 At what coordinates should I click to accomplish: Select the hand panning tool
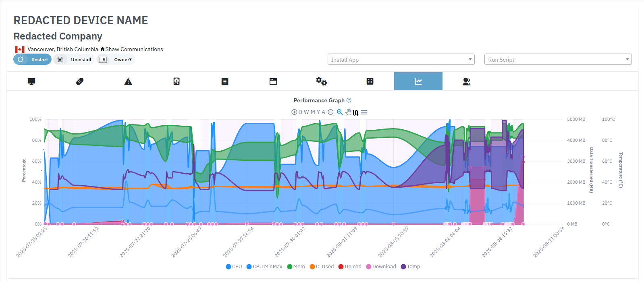pyautogui.click(x=348, y=112)
